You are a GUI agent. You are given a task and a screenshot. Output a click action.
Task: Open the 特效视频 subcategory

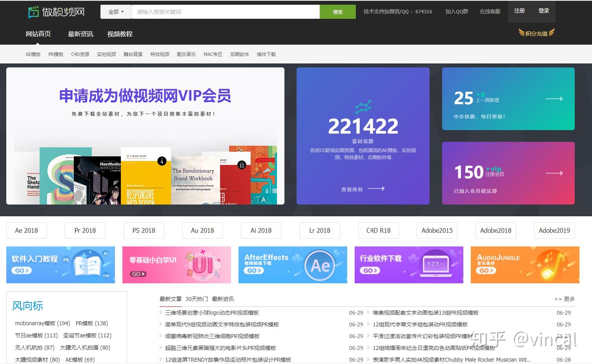[x=160, y=54]
